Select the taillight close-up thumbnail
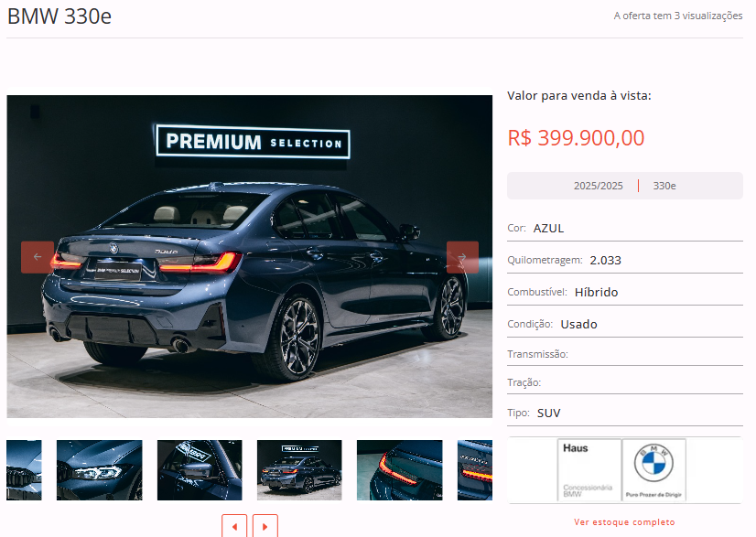Image resolution: width=756 pixels, height=537 pixels. tap(400, 470)
